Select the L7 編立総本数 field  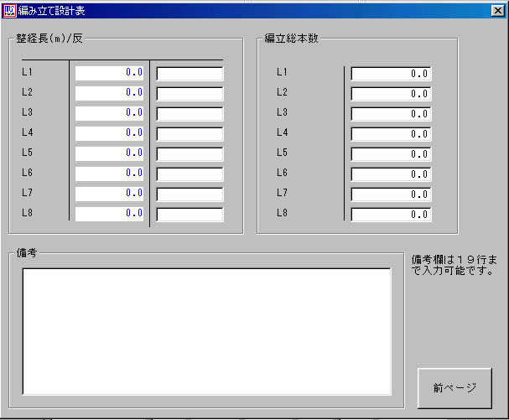pyautogui.click(x=391, y=194)
